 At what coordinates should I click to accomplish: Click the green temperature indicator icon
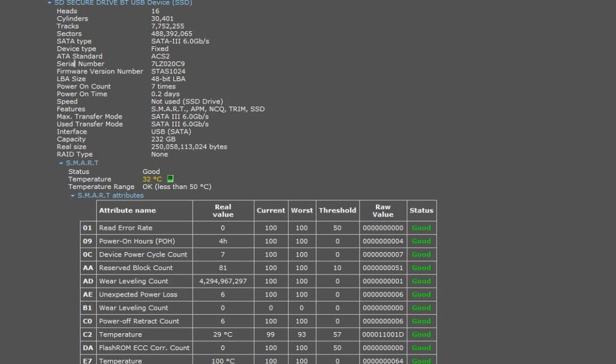tap(170, 179)
